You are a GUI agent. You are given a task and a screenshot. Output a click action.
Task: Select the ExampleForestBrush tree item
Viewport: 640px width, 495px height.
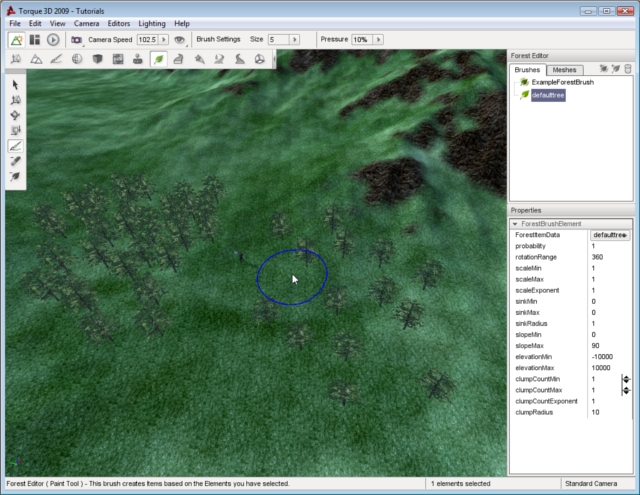(562, 82)
